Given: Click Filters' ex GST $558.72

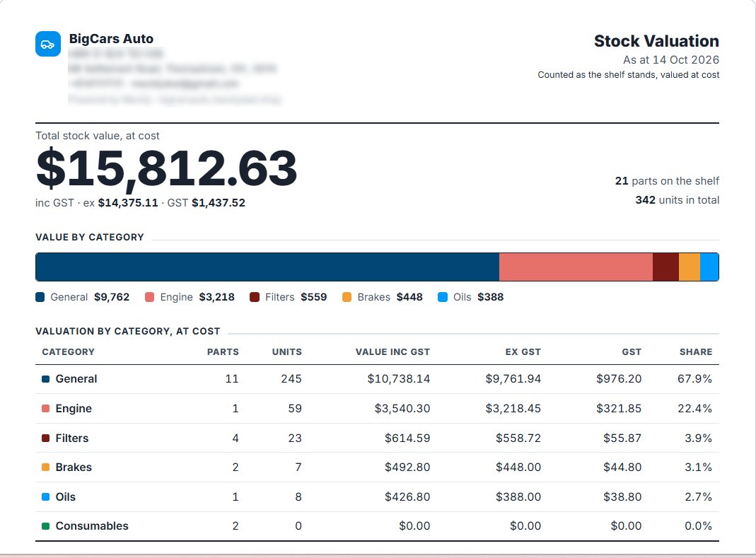Looking at the screenshot, I should point(518,438).
